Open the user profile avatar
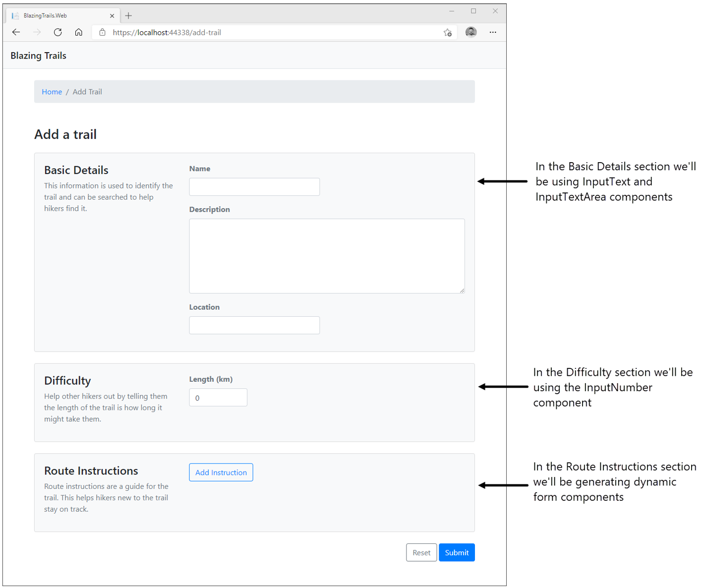 coord(471,32)
